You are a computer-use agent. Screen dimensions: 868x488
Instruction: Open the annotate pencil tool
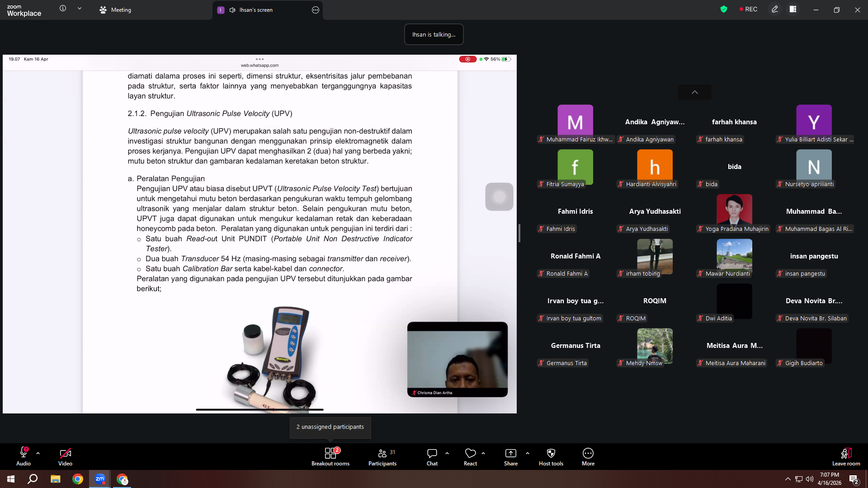tap(775, 9)
